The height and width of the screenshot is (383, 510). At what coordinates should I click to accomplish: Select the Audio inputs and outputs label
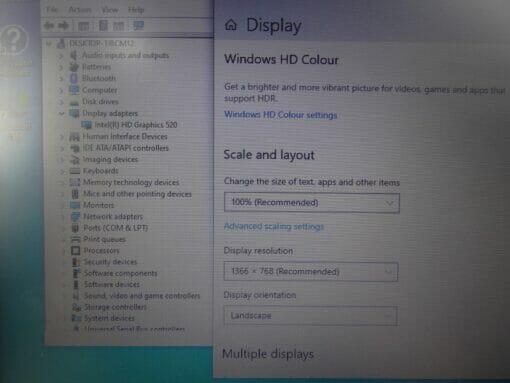coord(125,55)
